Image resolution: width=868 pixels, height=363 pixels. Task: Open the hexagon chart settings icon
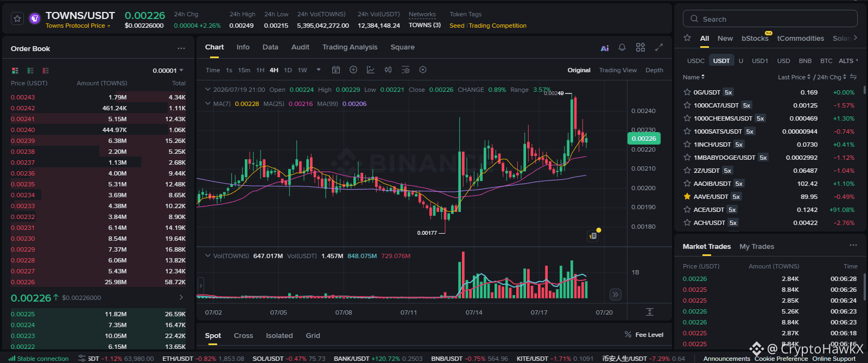(x=423, y=70)
